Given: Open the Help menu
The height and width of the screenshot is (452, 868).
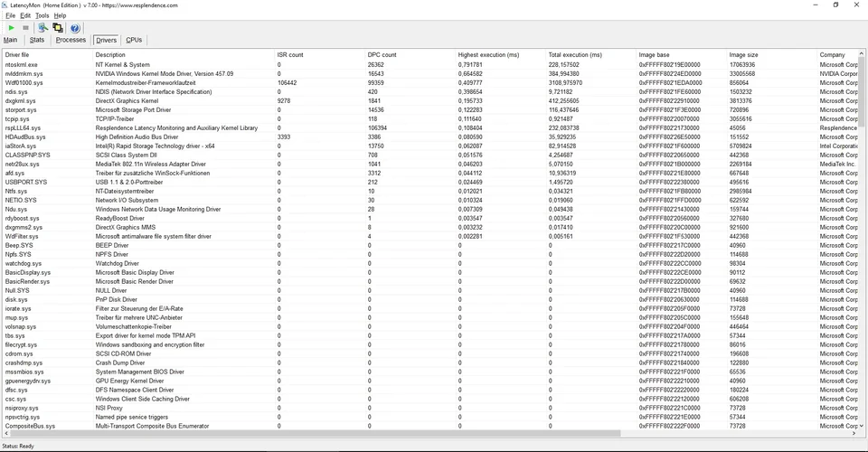Looking at the screenshot, I should pos(60,15).
